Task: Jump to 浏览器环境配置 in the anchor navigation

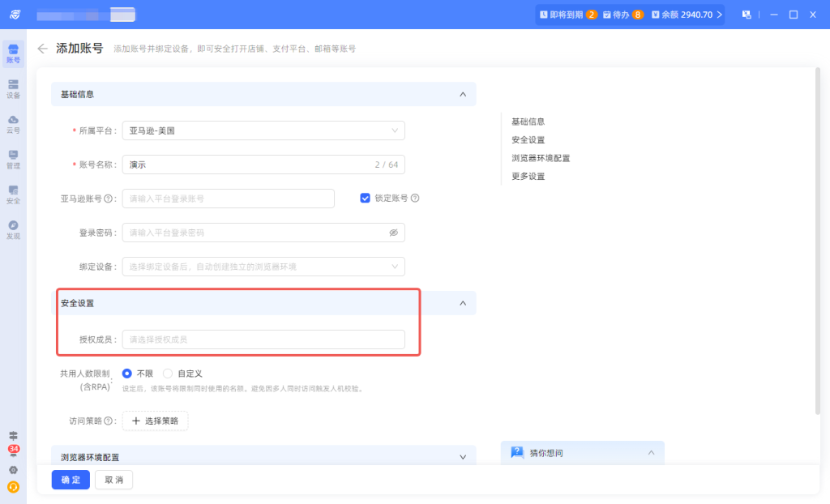Action: coord(541,158)
